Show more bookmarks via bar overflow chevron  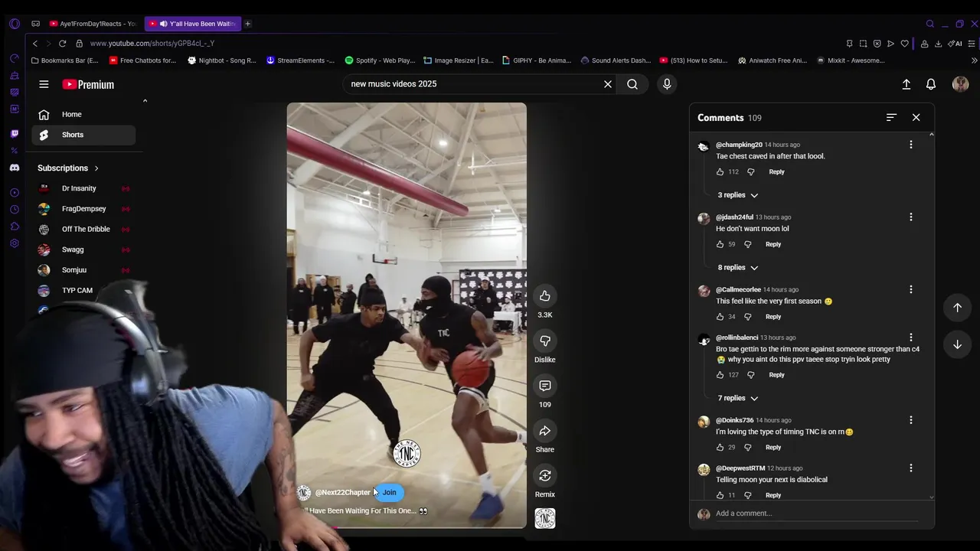click(x=974, y=60)
